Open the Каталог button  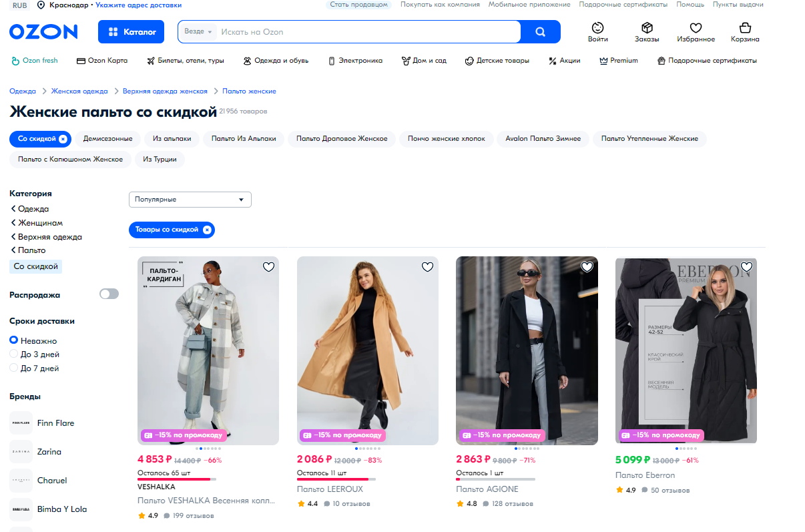click(131, 31)
